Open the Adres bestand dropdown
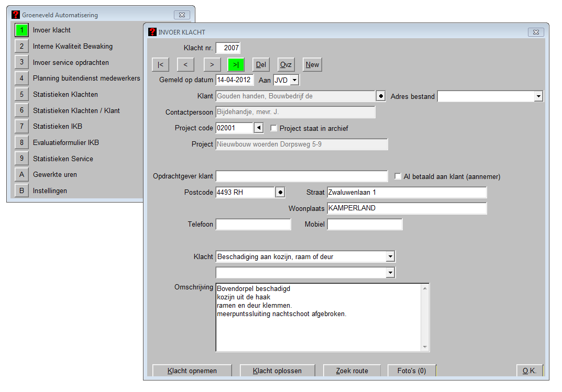 (538, 96)
